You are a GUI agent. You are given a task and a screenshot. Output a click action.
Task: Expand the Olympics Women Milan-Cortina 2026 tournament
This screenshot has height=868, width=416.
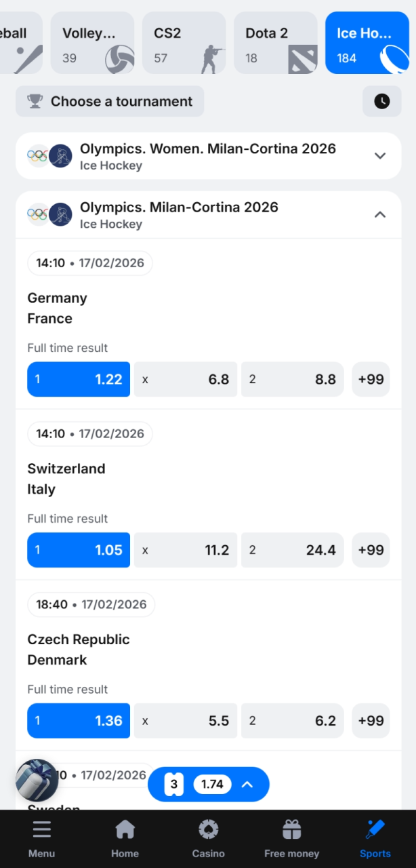379,155
